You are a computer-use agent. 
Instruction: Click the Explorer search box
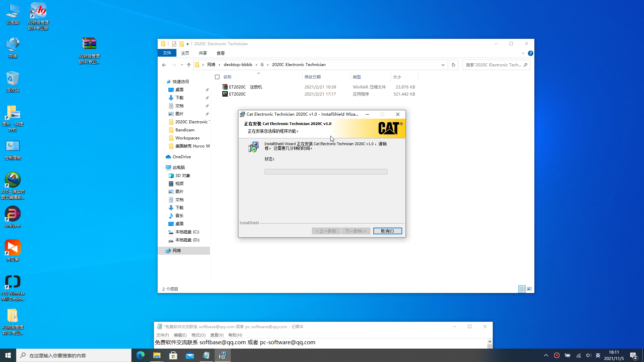(x=496, y=65)
